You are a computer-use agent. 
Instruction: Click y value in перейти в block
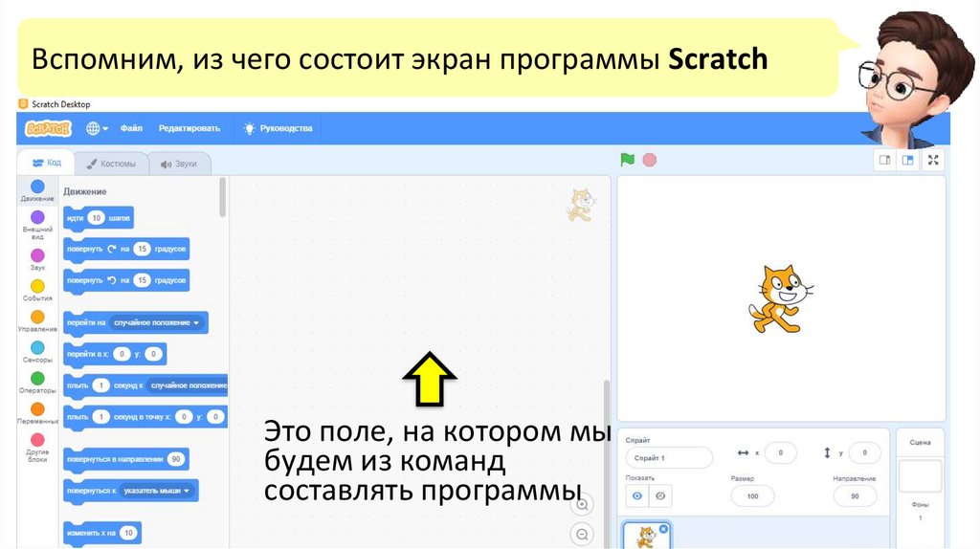coord(153,354)
